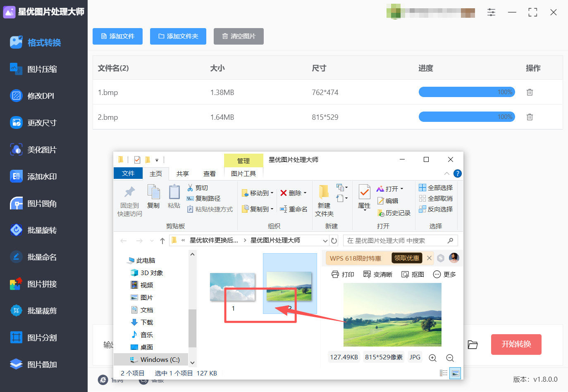Open the settings sliders icon in the title bar
The image size is (568, 392).
[491, 12]
